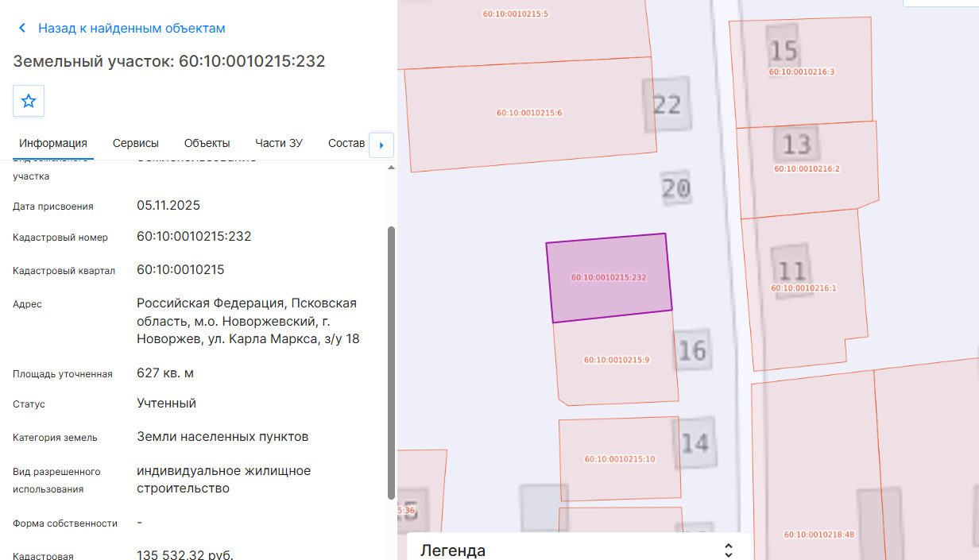Viewport: 979px width, 560px height.
Task: Click cadastral number value 60:10:0010215:232 in panel
Action: (x=194, y=237)
